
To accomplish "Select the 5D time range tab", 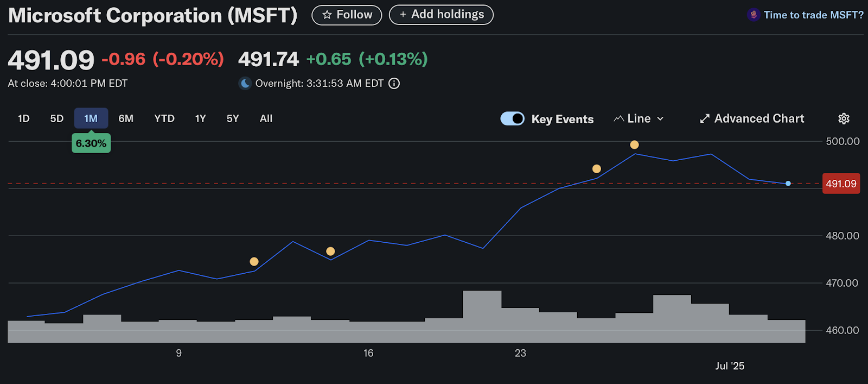I will pos(57,118).
